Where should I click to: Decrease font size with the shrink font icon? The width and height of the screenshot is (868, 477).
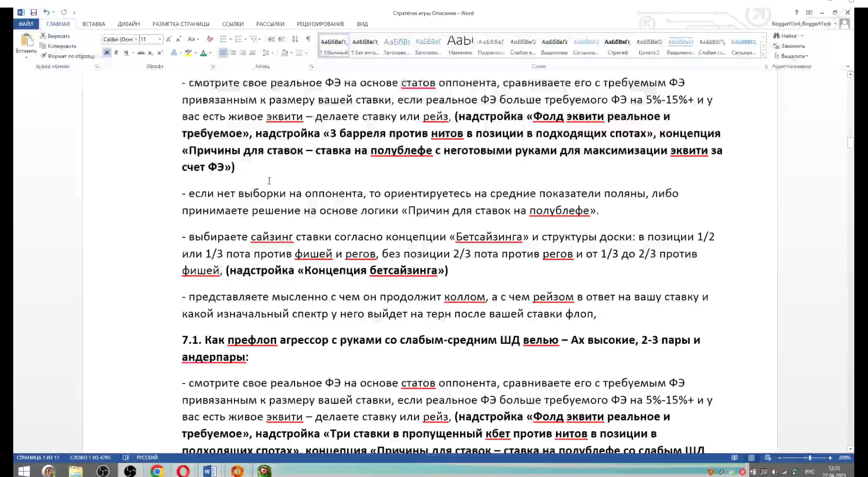[178, 39]
